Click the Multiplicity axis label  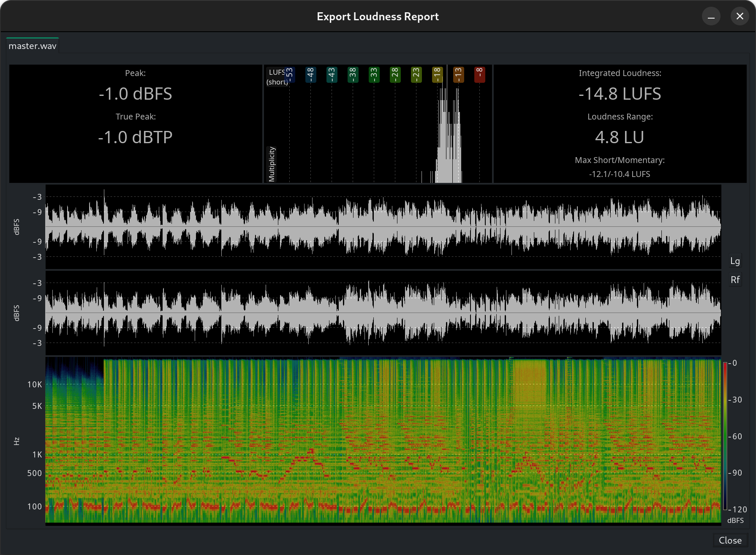(272, 164)
